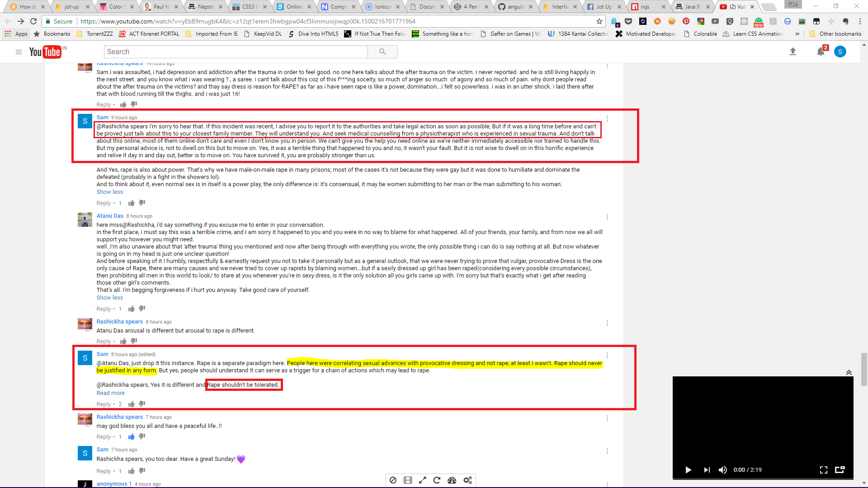Reply to Sam's edited comment
The height and width of the screenshot is (488, 868).
coord(104,404)
